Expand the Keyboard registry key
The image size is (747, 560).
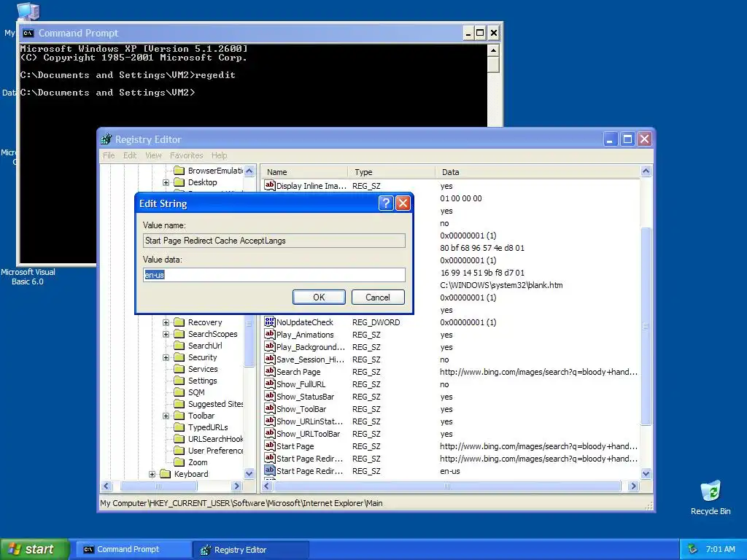152,474
